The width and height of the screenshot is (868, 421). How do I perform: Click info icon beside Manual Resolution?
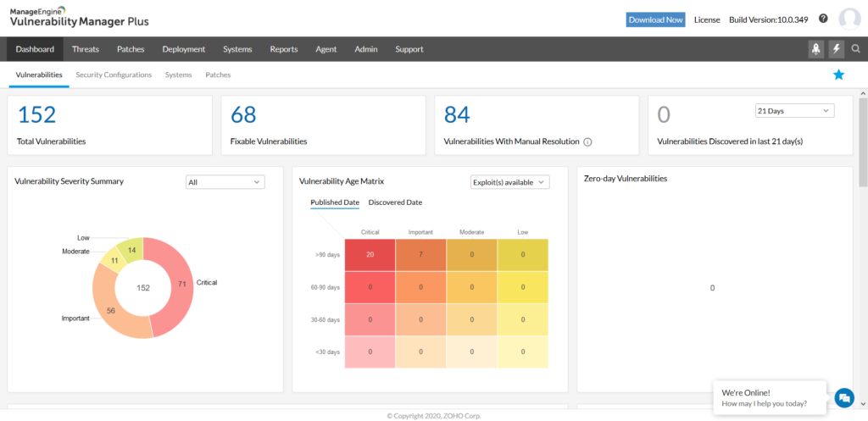click(587, 142)
